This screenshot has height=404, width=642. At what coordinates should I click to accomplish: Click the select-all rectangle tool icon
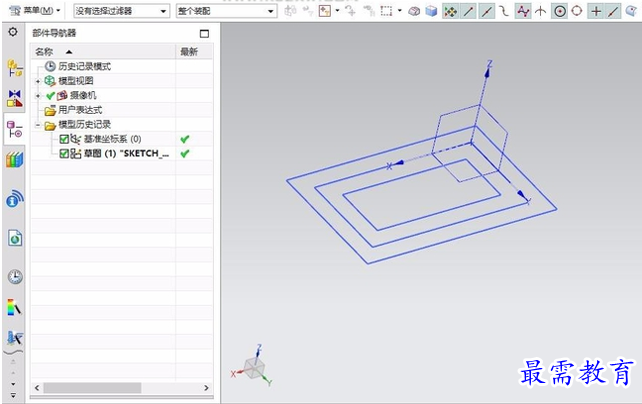(386, 11)
